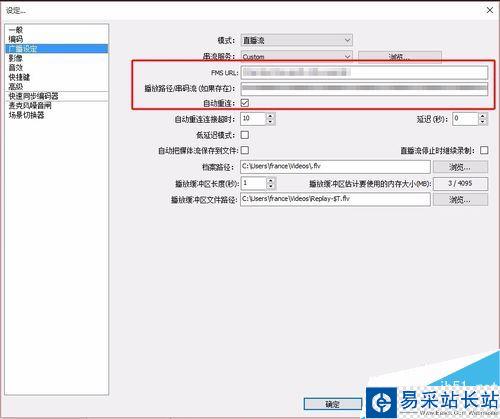Uncheck the 自动重连 checkbox
The height and width of the screenshot is (419, 500).
(x=245, y=103)
